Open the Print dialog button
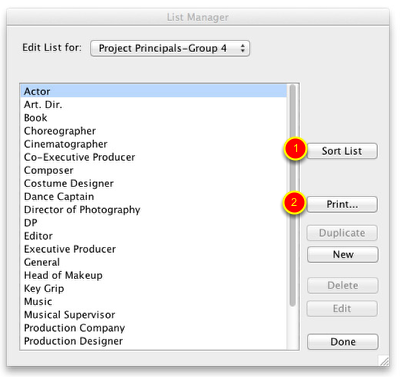This screenshot has height=377, width=400. (x=342, y=204)
